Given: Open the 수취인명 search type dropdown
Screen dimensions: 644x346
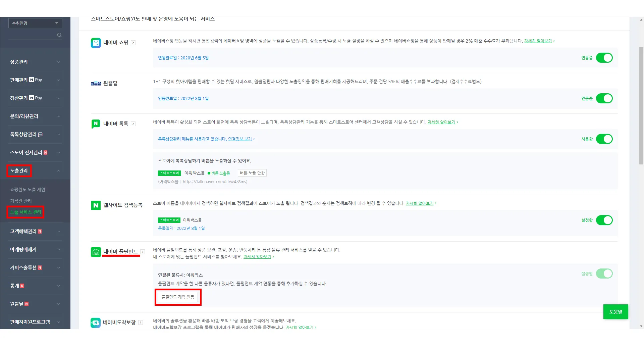Looking at the screenshot, I should pyautogui.click(x=35, y=23).
